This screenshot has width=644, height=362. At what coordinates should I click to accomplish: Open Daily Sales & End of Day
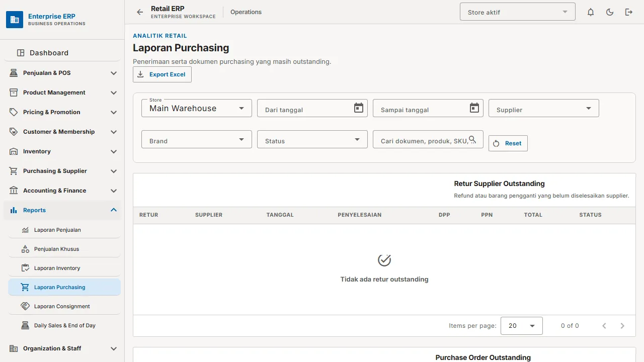point(64,325)
